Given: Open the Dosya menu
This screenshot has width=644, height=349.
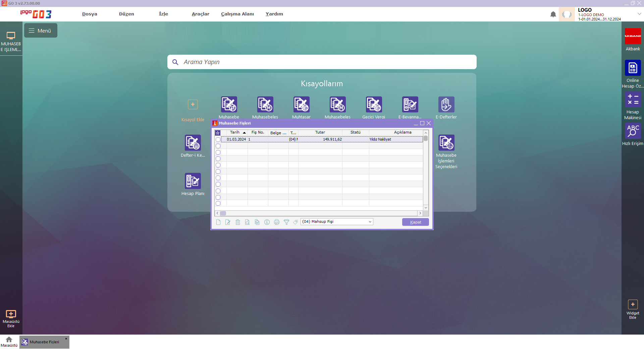Looking at the screenshot, I should pos(90,14).
